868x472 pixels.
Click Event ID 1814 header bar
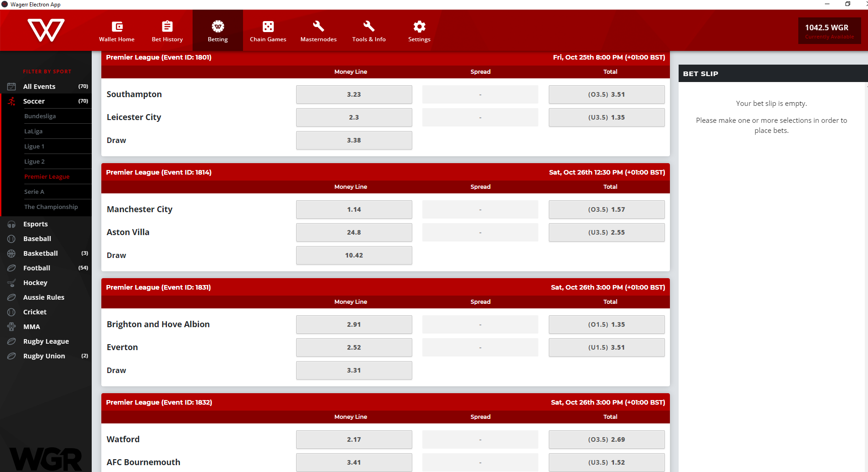tap(386, 172)
